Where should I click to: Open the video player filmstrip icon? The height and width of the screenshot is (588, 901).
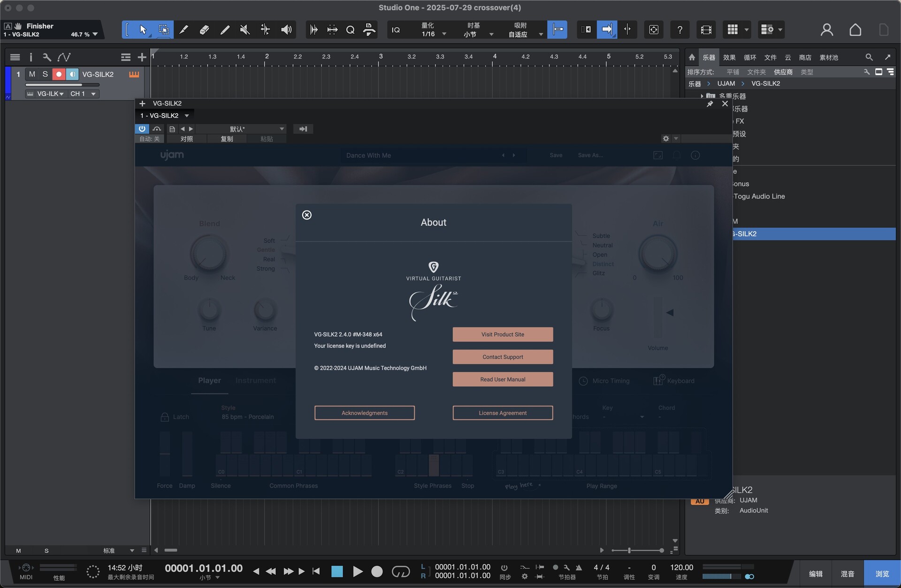(706, 30)
